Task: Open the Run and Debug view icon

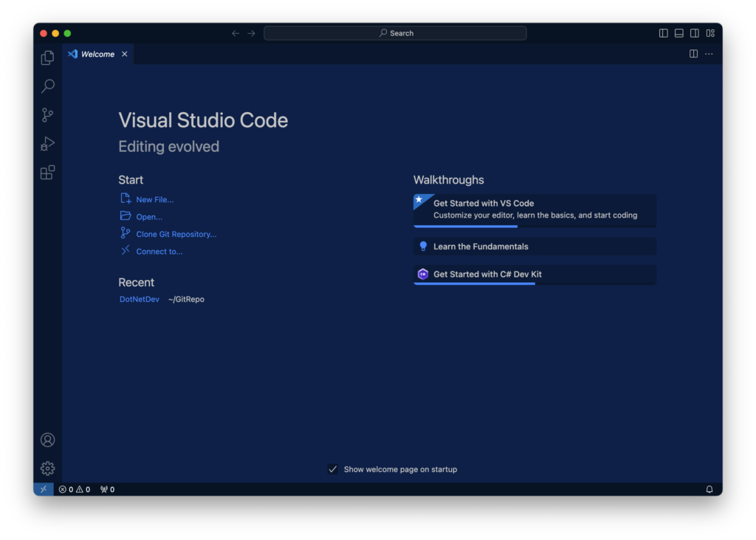Action: [x=47, y=143]
